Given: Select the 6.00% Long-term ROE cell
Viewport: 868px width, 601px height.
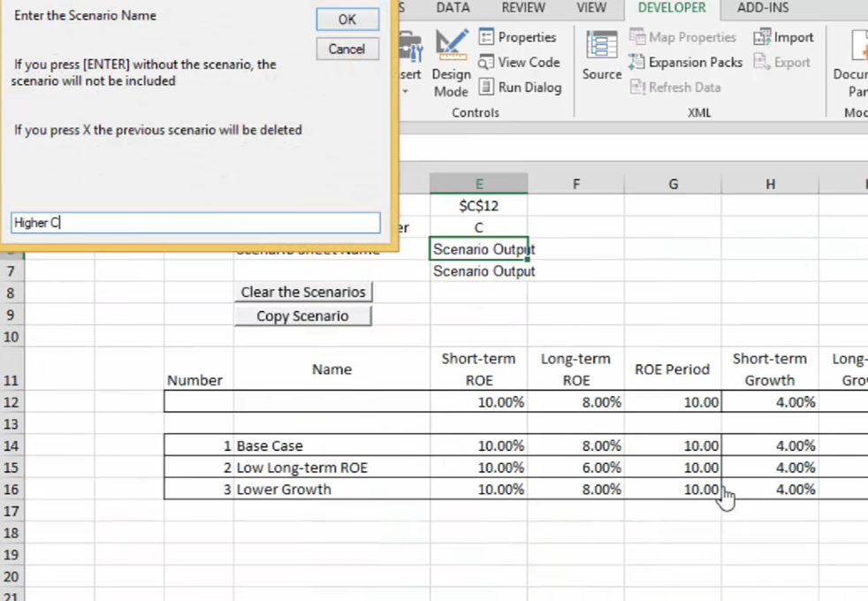Looking at the screenshot, I should pyautogui.click(x=575, y=468).
